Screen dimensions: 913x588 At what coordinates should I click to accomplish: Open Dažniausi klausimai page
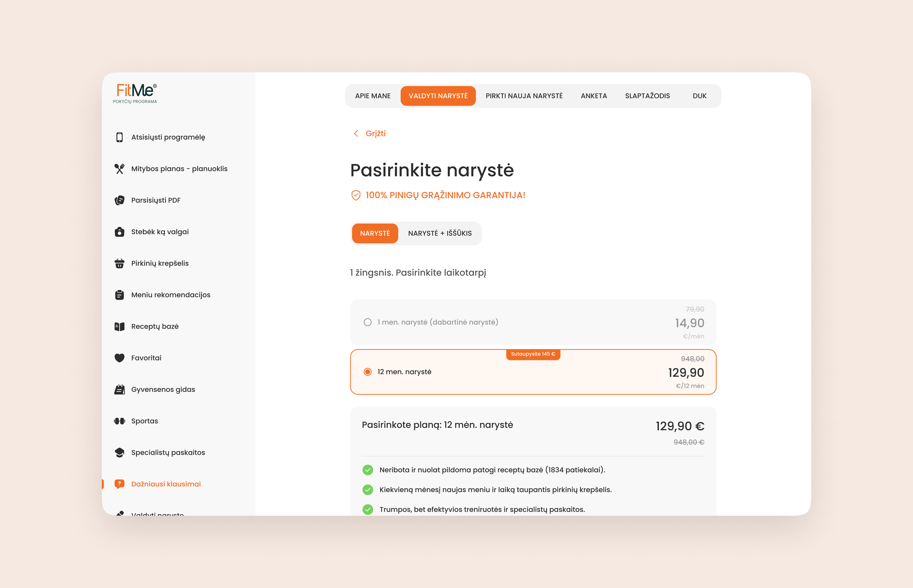point(166,484)
